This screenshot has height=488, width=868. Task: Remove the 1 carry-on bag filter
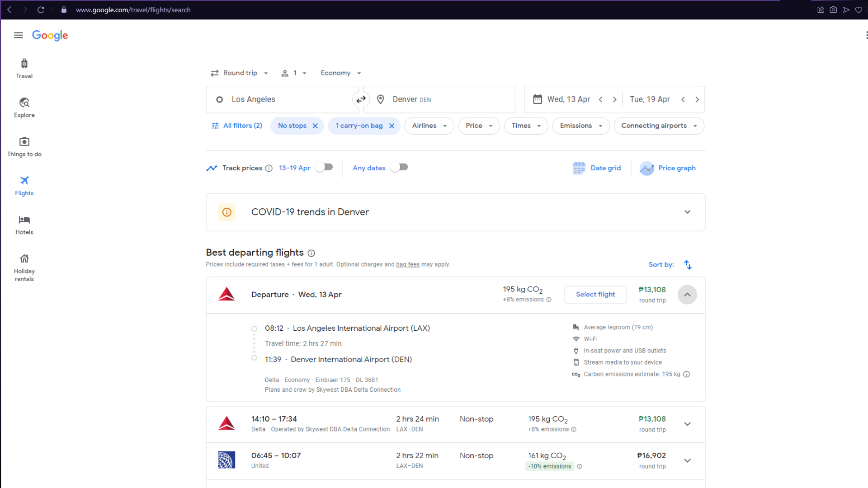392,126
